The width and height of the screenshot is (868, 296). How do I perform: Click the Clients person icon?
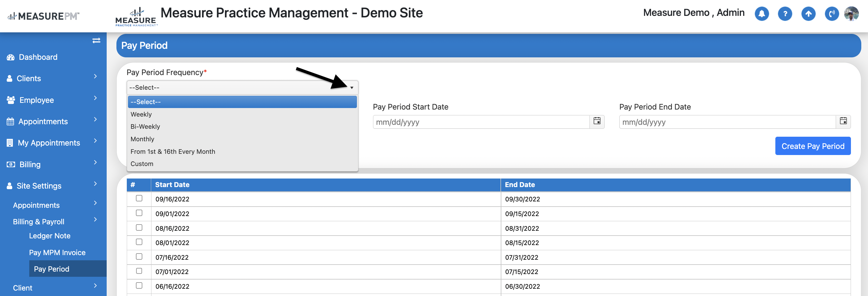[x=9, y=79]
